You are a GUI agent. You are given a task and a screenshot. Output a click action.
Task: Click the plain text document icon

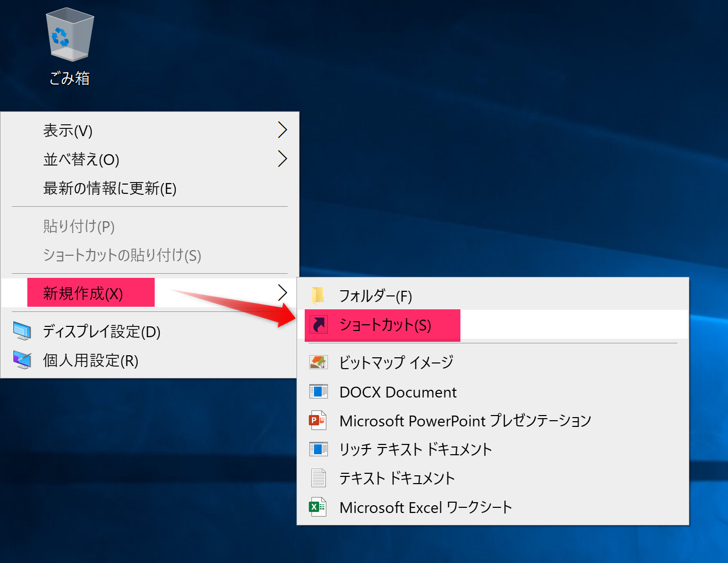[x=319, y=477]
